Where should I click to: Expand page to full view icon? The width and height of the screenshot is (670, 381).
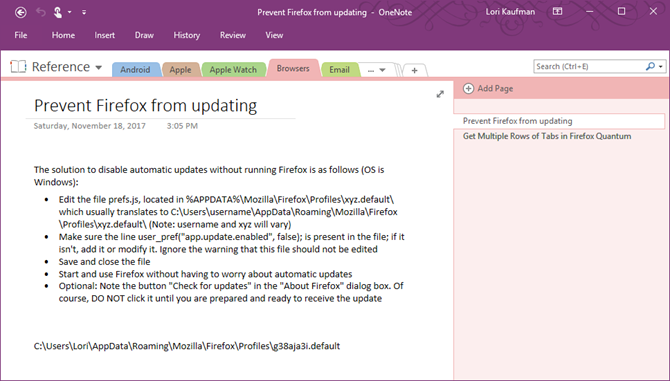click(440, 94)
